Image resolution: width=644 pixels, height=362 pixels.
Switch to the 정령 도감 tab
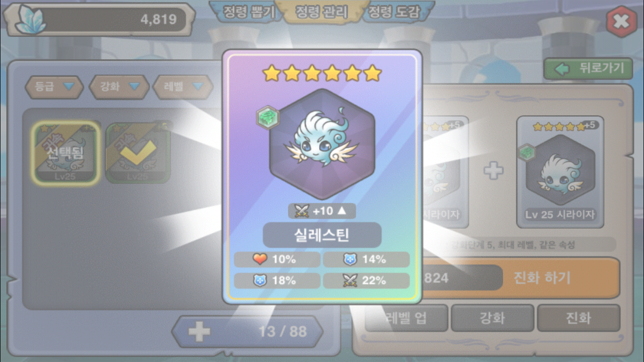coord(394,12)
